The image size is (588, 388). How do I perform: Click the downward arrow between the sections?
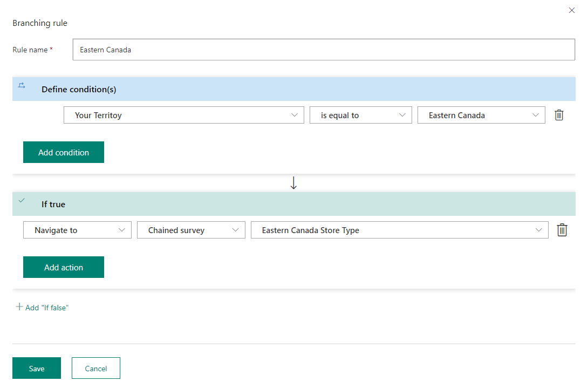[x=293, y=182]
